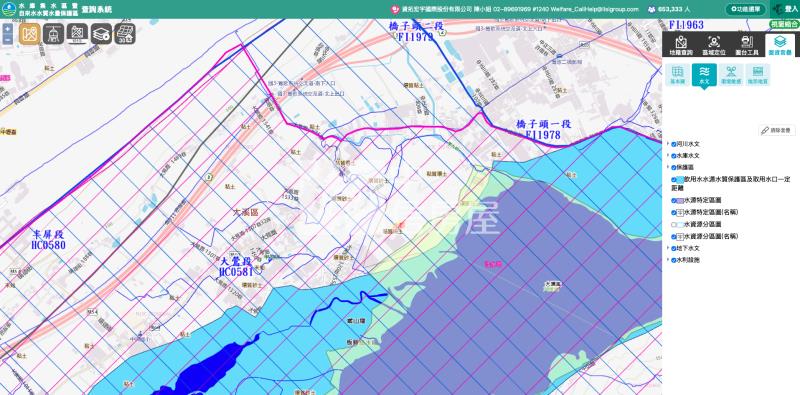Click the support contact phone icon
Viewport: 800px width, 395px height.
(x=394, y=9)
